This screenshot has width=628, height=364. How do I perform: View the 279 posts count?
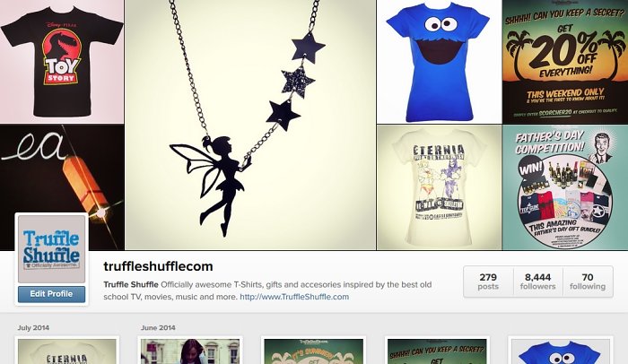488,282
